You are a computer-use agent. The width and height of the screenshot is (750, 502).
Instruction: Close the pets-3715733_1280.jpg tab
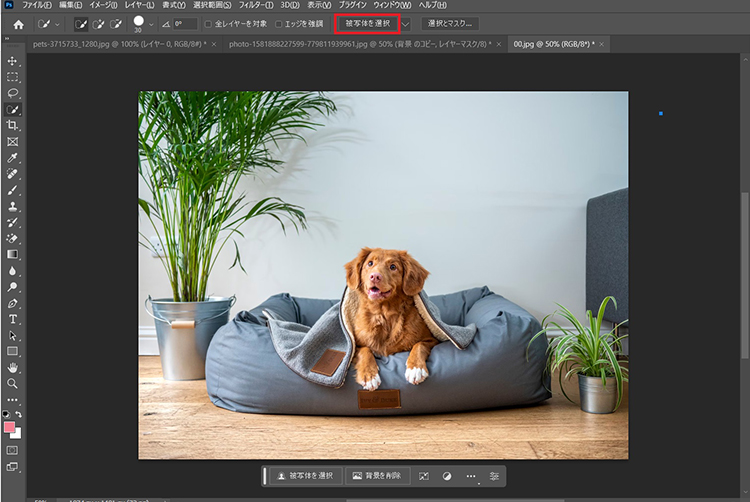tap(214, 44)
